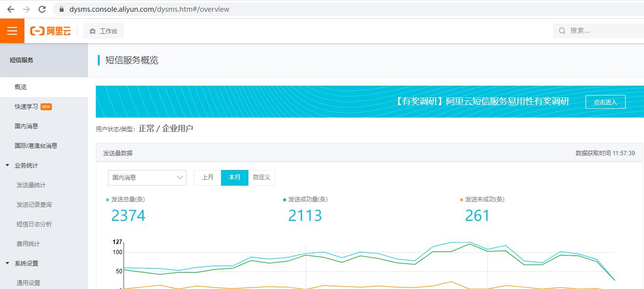Click the NEW badge beside 快速学习
The width and height of the screenshot is (644, 289).
click(46, 107)
